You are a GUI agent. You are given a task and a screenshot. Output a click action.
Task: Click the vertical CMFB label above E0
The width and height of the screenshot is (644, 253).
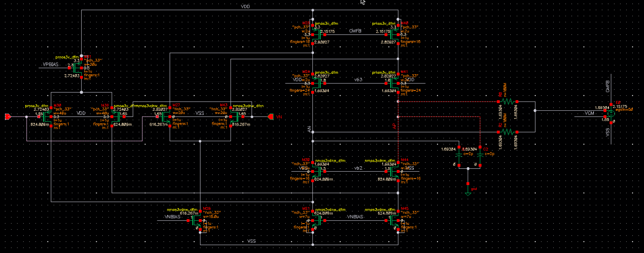[x=608, y=86]
